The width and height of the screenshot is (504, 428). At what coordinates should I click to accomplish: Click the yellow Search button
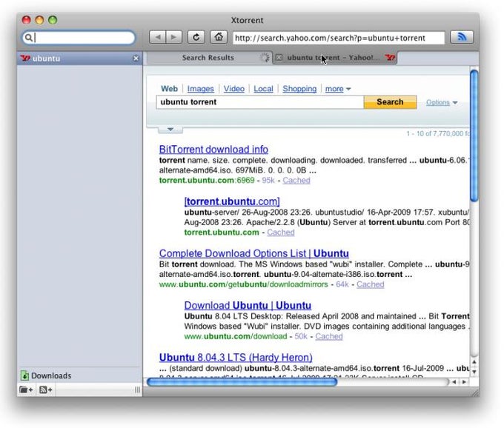(x=390, y=102)
